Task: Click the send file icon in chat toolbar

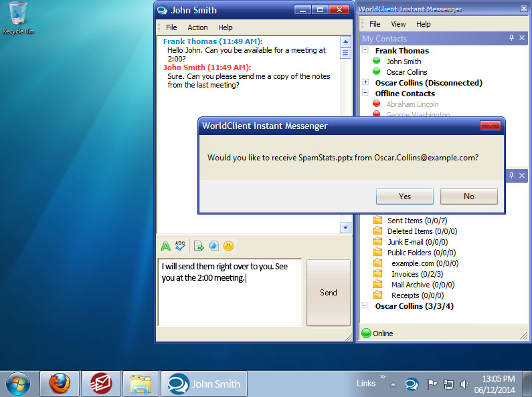Action: click(x=199, y=245)
